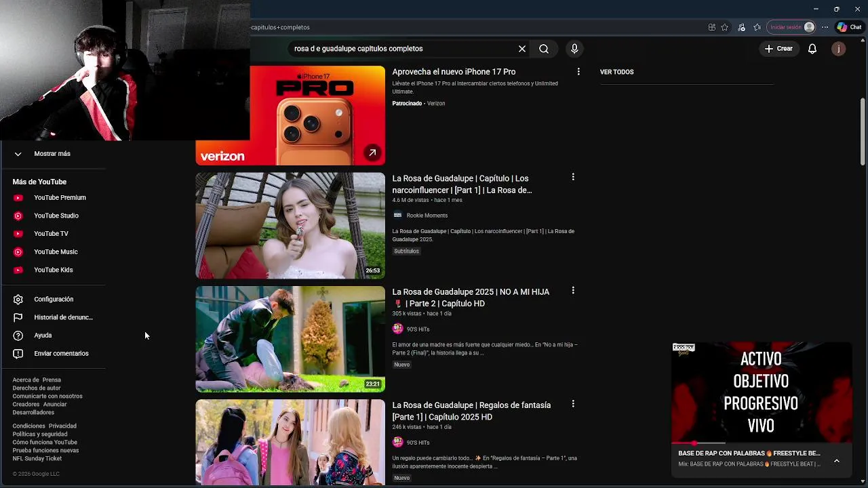Open Aprovecha el nuevo iPhone 17 Pro title
This screenshot has width=868, height=488.
click(454, 72)
